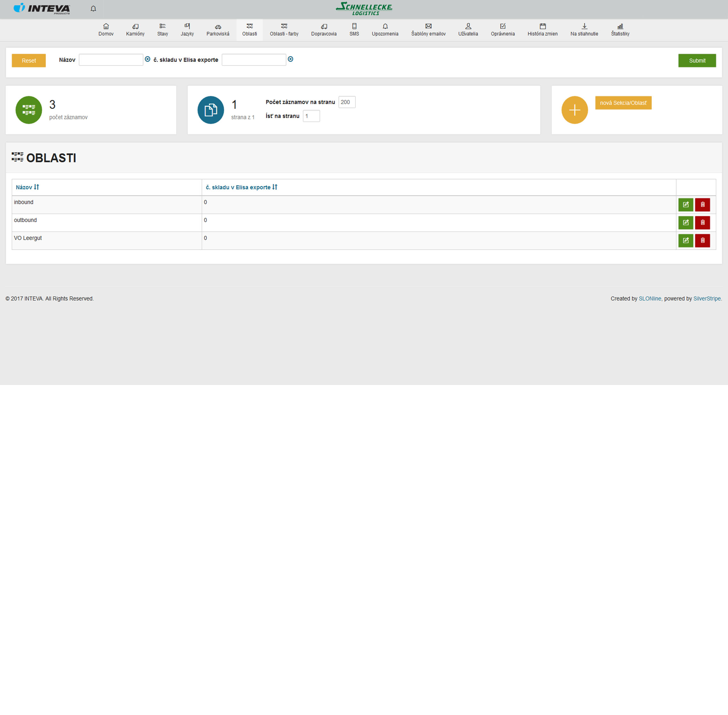Screen dimensions: 728x715
Task: Open the Kamióny menu item
Action: (135, 30)
